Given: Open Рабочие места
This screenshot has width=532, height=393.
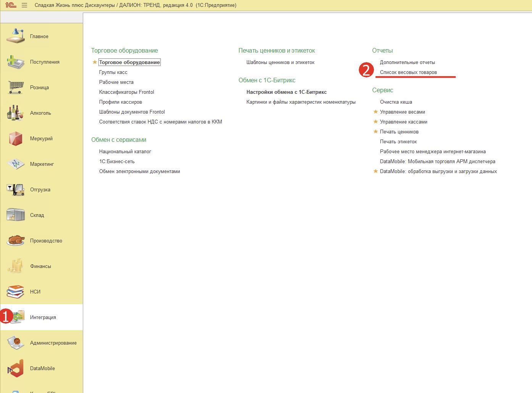Looking at the screenshot, I should (x=116, y=82).
